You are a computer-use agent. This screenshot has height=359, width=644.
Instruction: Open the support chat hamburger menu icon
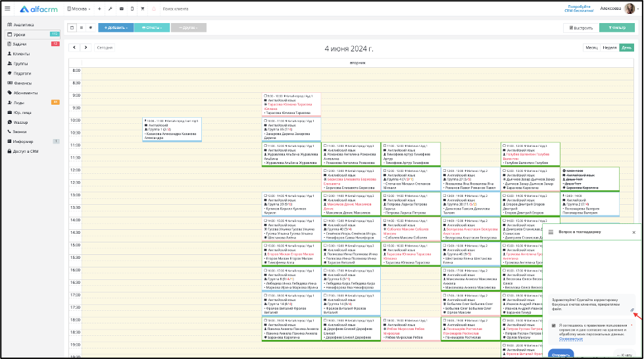pos(551,232)
